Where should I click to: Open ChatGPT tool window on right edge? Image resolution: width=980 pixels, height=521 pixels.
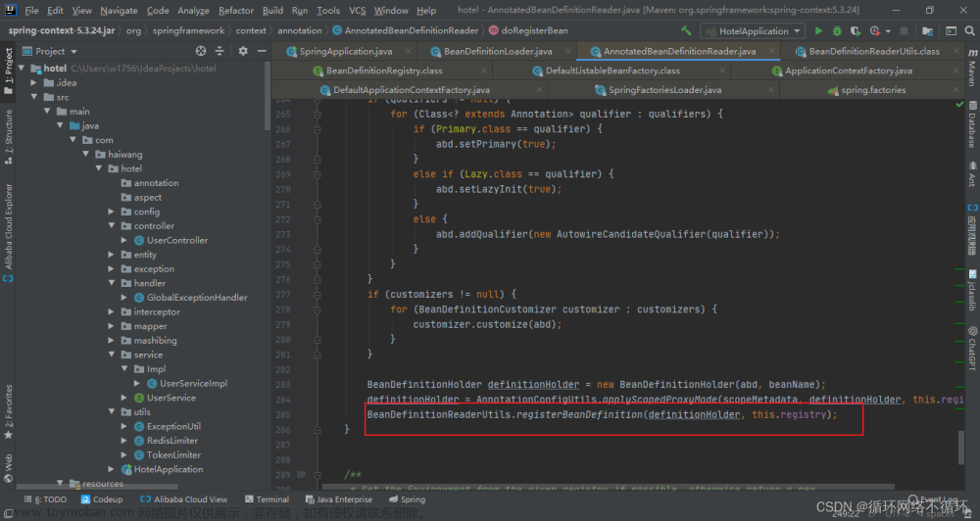972,348
